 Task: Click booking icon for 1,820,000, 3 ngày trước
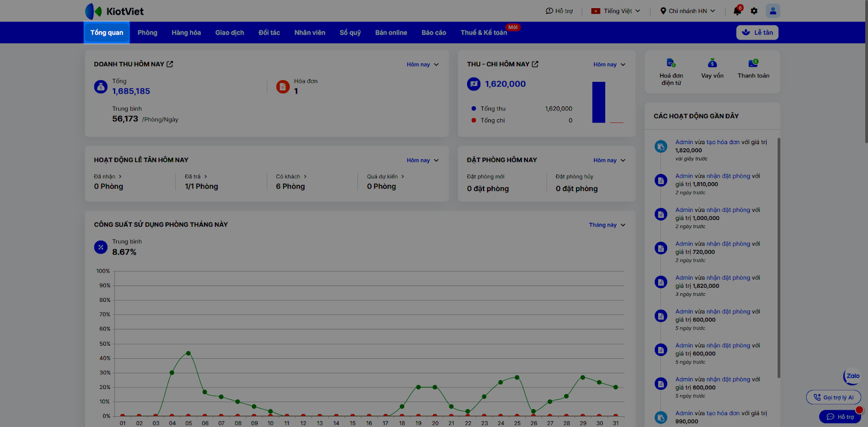pos(661,282)
